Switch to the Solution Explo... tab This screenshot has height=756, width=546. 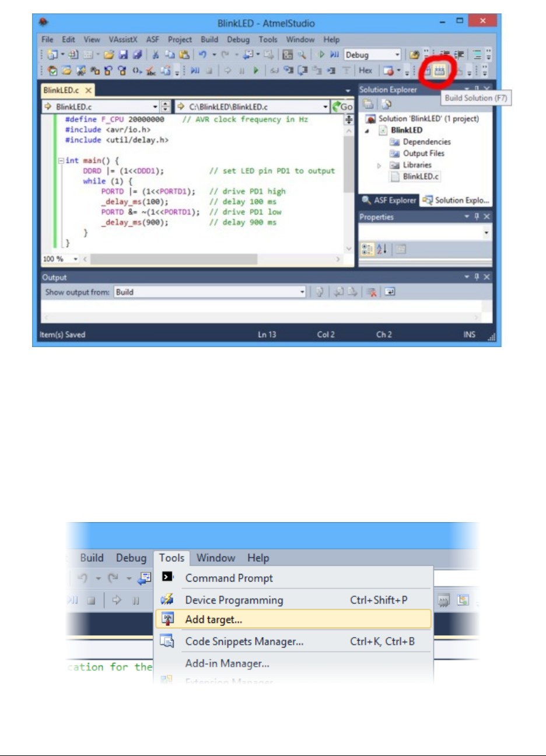[456, 200]
